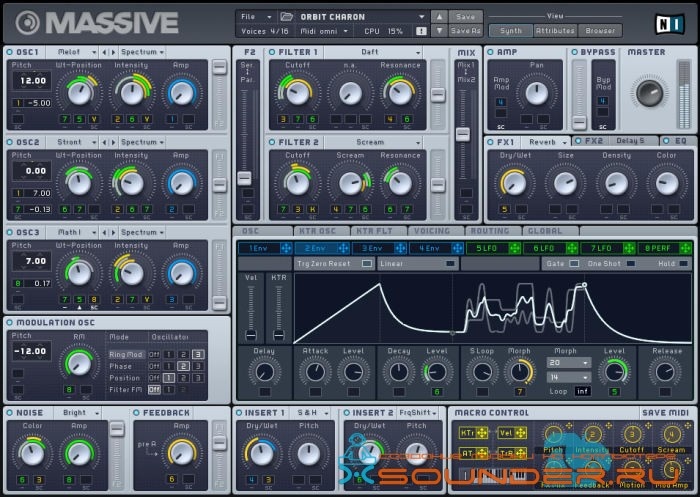Open the preset folder browser icon

[286, 17]
